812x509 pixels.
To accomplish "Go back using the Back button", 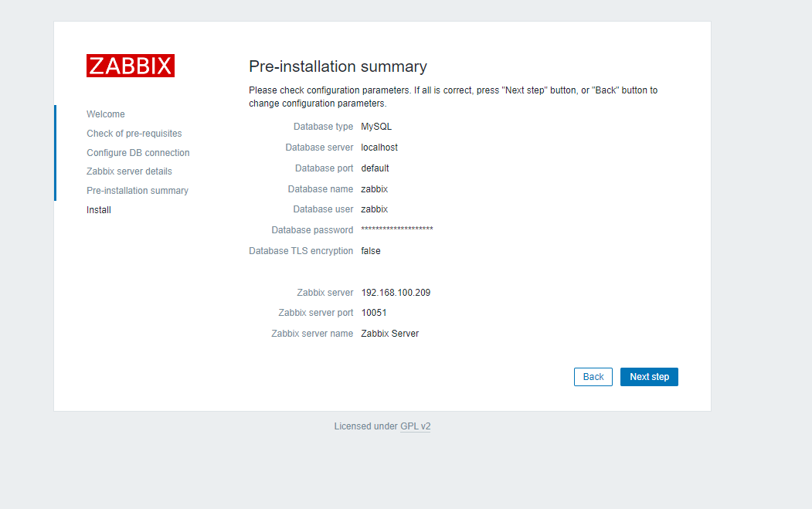I will (x=593, y=377).
